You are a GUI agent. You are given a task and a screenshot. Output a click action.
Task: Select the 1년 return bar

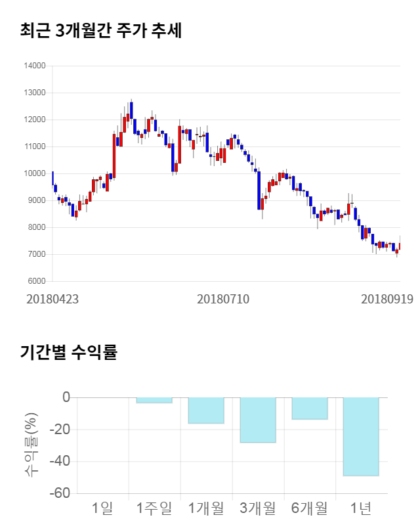point(361,436)
